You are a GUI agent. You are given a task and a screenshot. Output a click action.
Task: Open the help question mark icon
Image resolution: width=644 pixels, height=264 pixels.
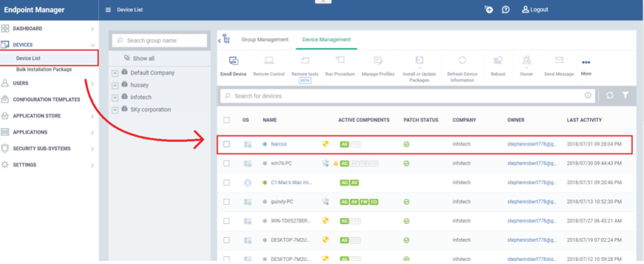(506, 9)
